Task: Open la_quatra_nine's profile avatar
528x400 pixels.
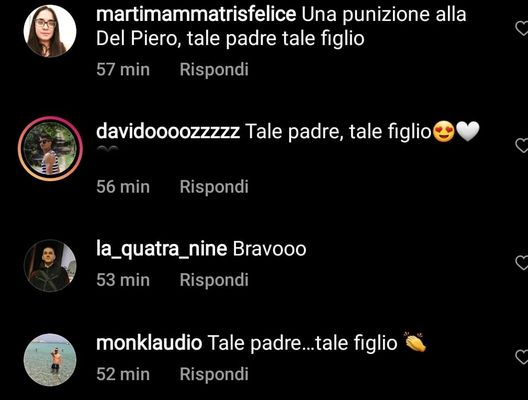Action: (x=50, y=266)
